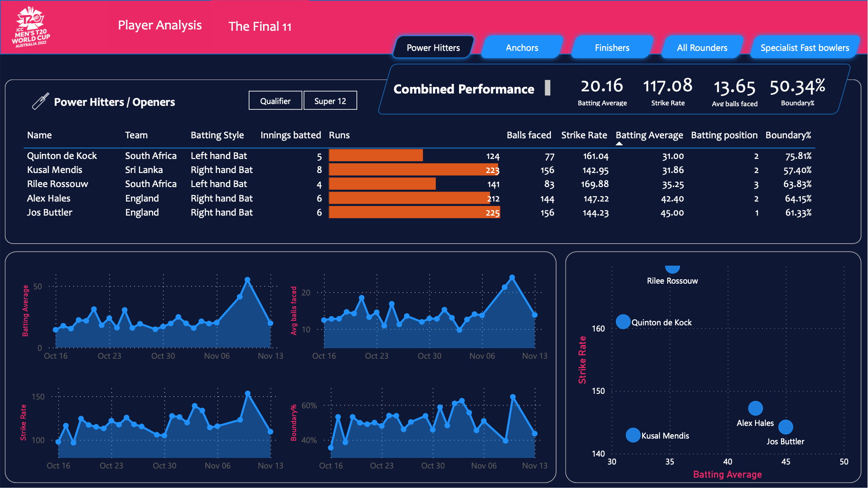Click Jos Buttler's bubble on the scatter plot
Image resolution: width=868 pixels, height=490 pixels.
point(786,426)
